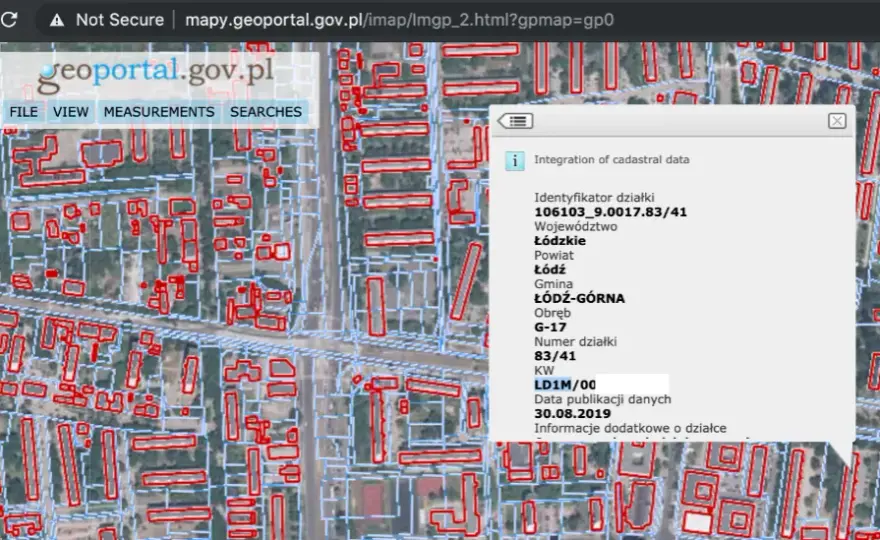The height and width of the screenshot is (540, 880).
Task: Select parcel identifier 106103_9.0017.83/41
Action: pos(610,212)
